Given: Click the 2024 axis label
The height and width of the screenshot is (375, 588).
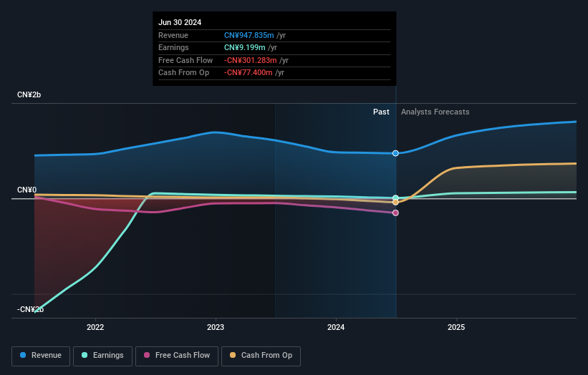Looking at the screenshot, I should tap(336, 328).
